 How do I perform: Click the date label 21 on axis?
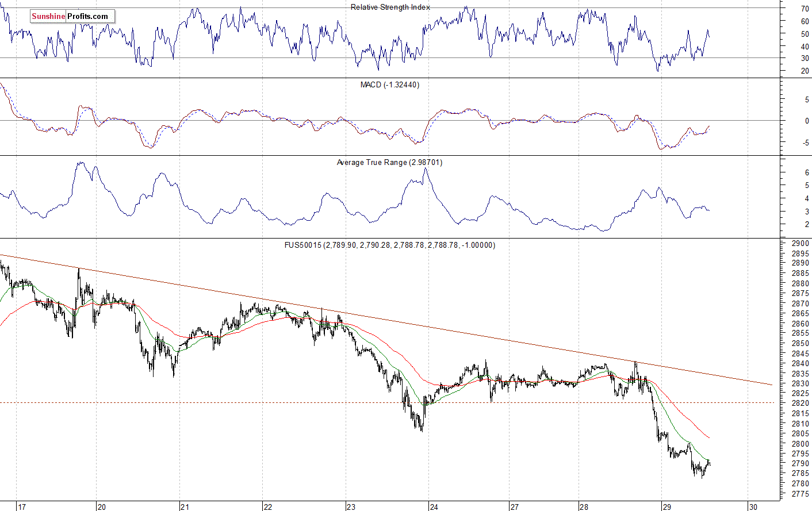click(x=185, y=506)
